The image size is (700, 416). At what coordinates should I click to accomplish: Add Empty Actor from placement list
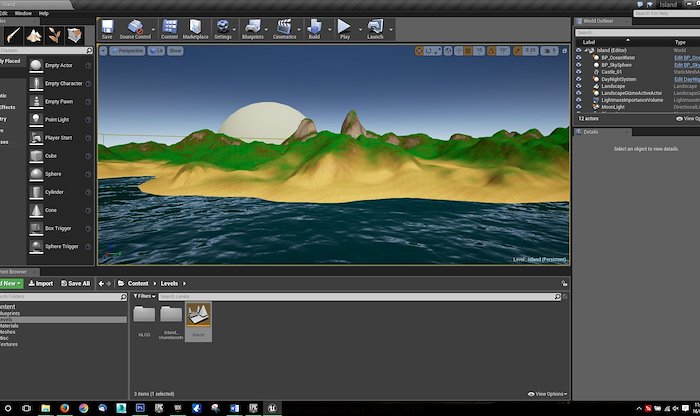[60, 66]
